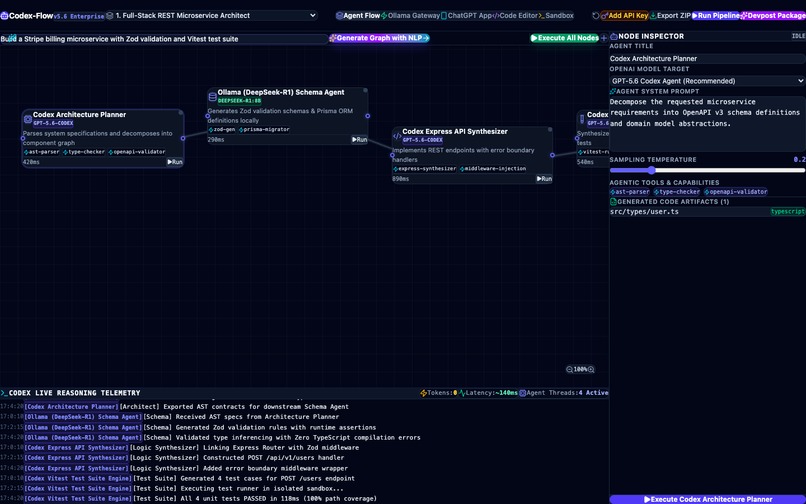Click the Run Pipeline button

tap(716, 16)
